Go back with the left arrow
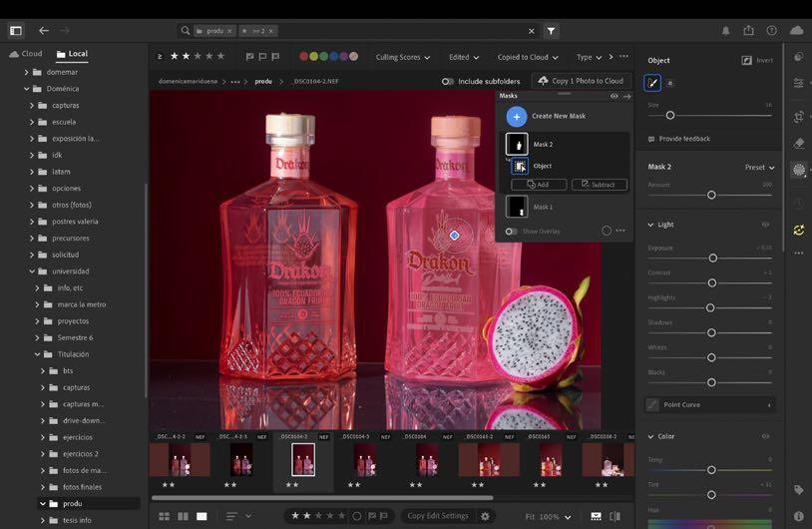Viewport: 812px width, 529px height. 44,31
